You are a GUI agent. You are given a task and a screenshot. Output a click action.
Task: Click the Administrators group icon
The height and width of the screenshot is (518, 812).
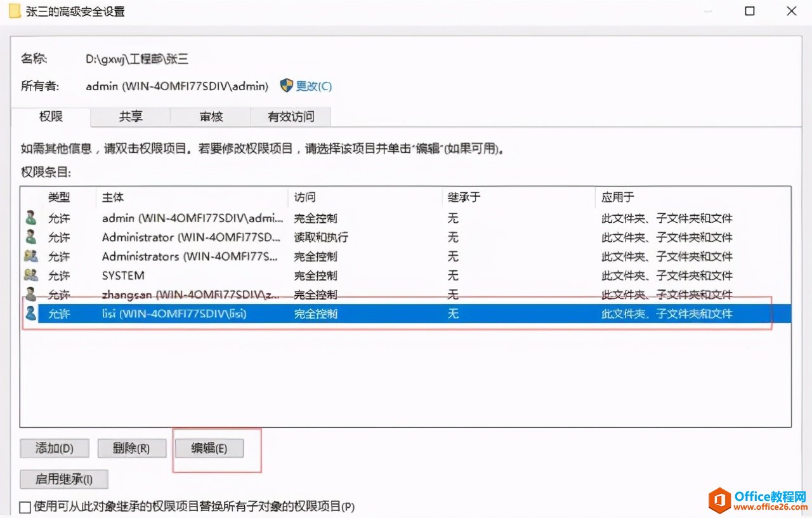[30, 256]
